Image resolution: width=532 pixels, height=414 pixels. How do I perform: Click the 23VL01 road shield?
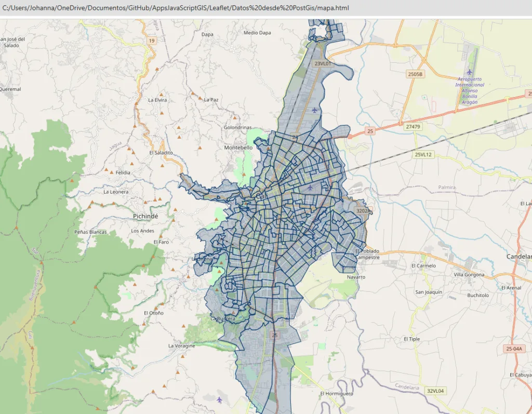322,63
